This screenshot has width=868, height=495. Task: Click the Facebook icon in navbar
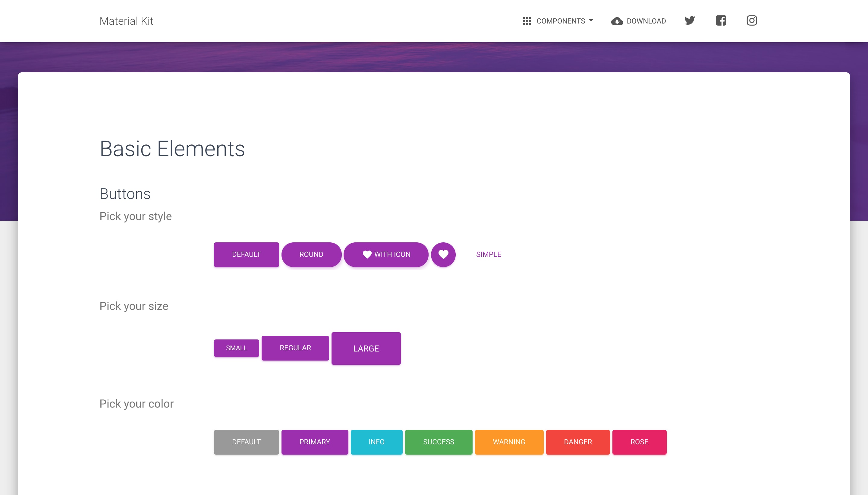[721, 20]
